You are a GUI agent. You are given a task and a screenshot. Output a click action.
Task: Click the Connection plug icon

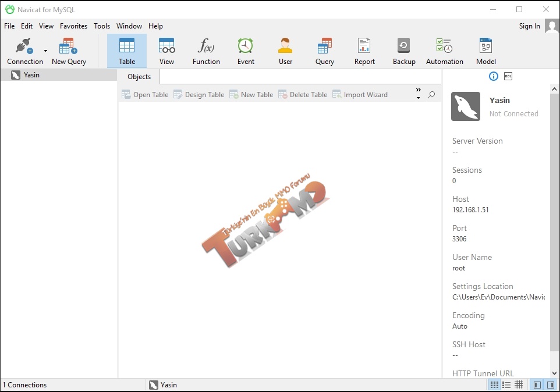pyautogui.click(x=24, y=46)
